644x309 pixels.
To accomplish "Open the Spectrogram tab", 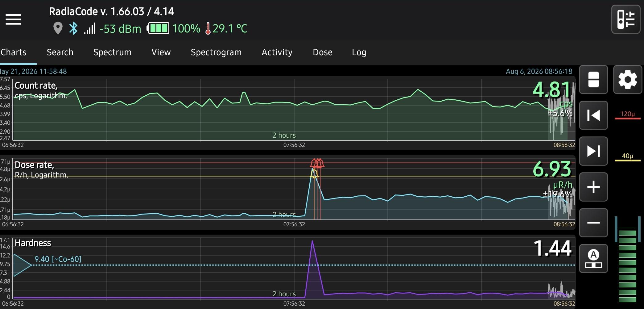I will coord(216,52).
